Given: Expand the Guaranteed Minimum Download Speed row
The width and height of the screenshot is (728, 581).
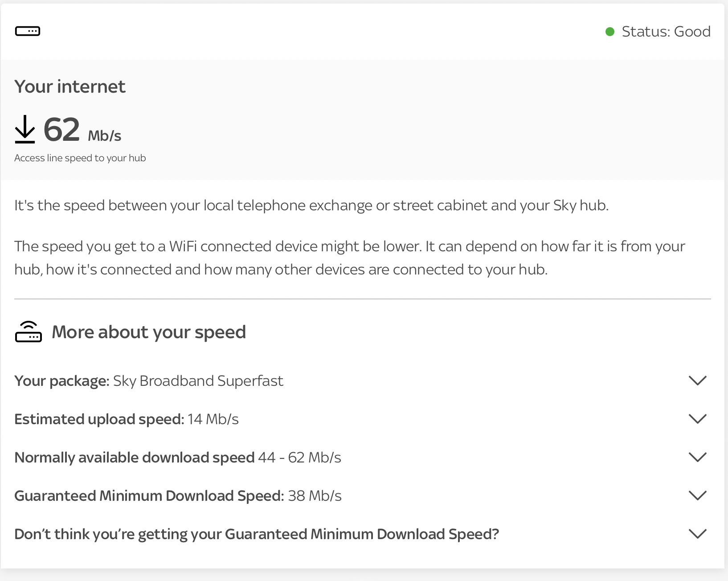Looking at the screenshot, I should click(x=698, y=495).
